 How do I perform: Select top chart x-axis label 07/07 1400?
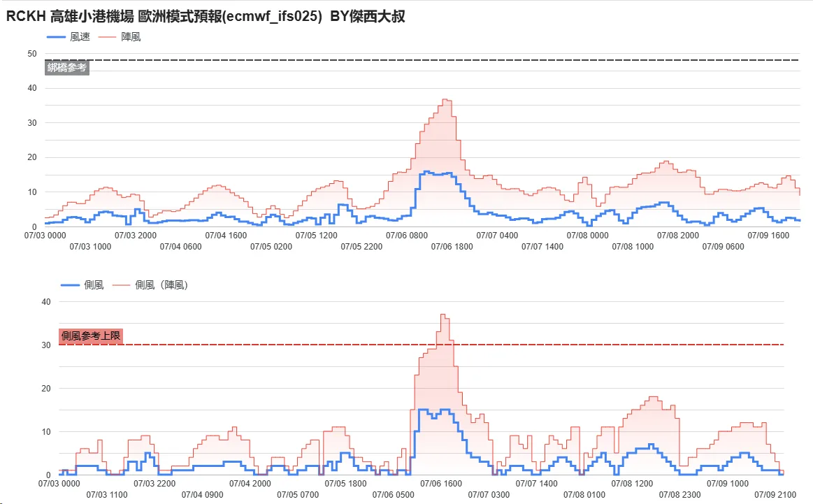(x=542, y=247)
